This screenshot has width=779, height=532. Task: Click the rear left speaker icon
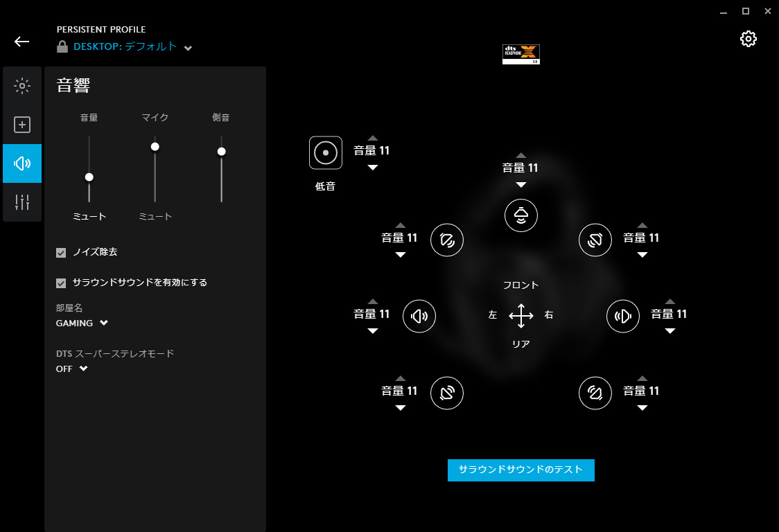tap(446, 393)
